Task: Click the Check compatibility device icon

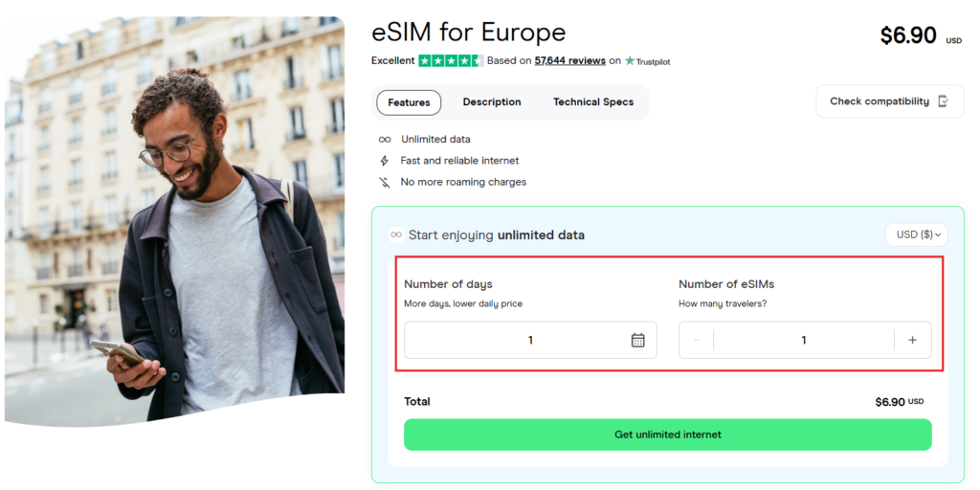Action: pos(944,101)
